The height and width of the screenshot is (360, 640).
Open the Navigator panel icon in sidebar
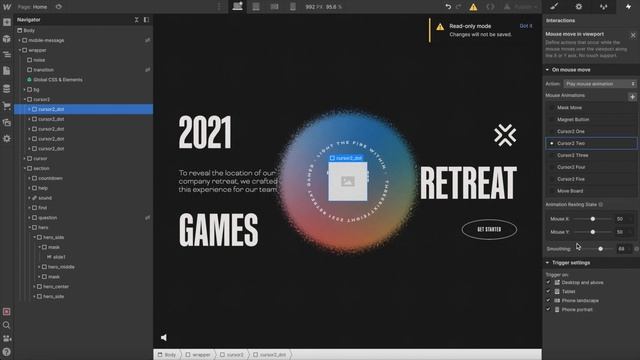click(7, 54)
